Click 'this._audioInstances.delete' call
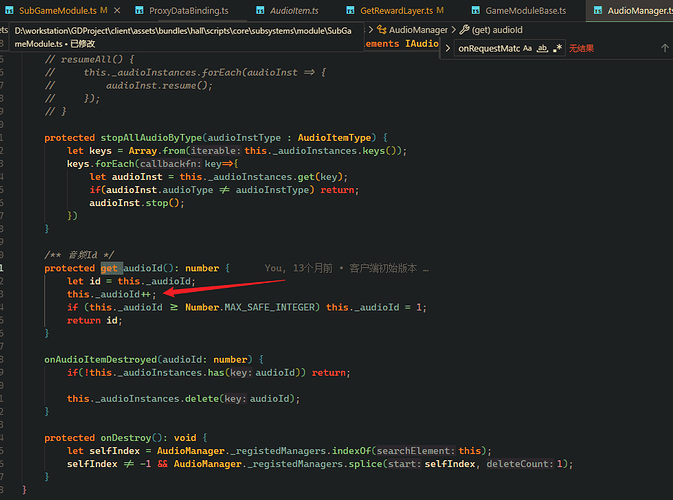 (x=143, y=399)
